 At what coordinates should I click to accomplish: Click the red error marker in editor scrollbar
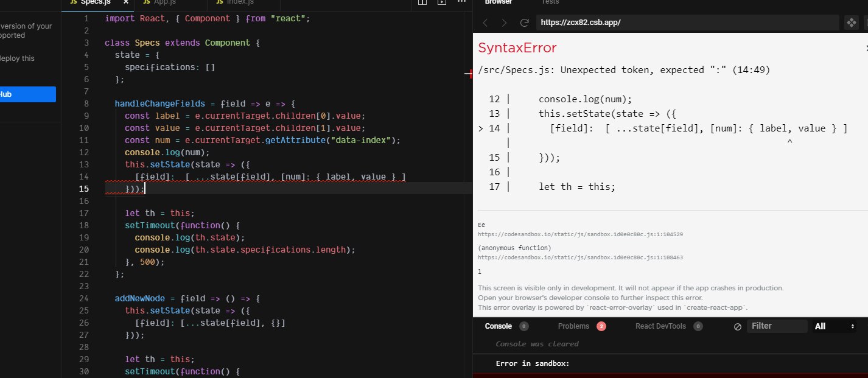(x=471, y=74)
